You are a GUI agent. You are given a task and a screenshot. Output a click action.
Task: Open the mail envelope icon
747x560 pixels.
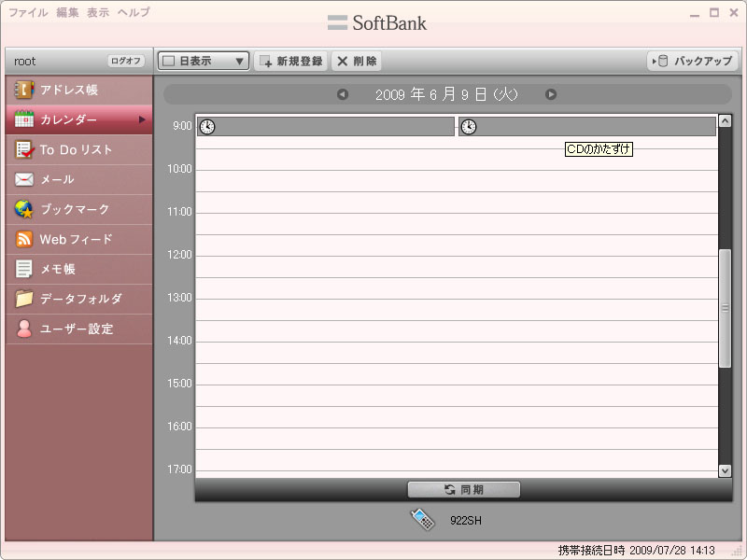(x=24, y=180)
